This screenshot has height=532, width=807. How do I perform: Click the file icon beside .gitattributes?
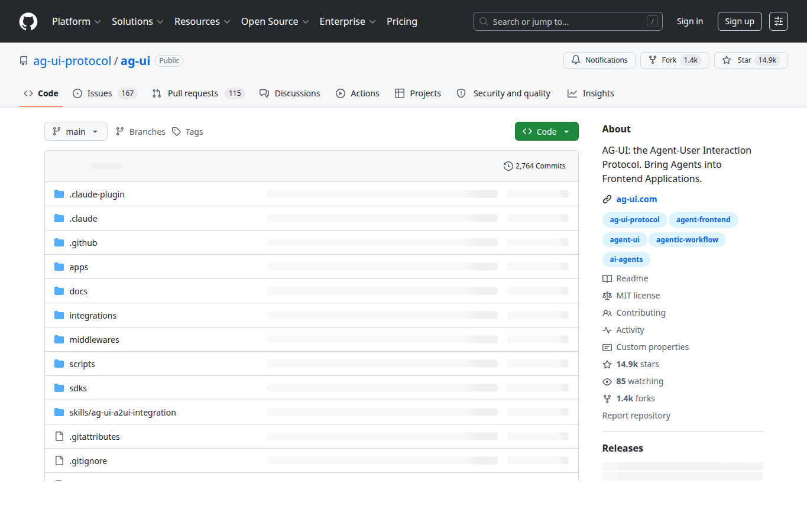(59, 436)
